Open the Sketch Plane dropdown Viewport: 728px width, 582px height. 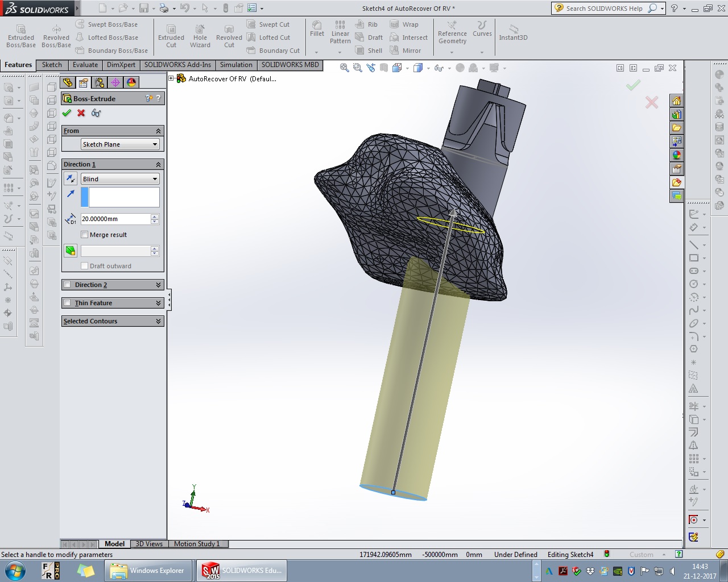click(x=119, y=144)
